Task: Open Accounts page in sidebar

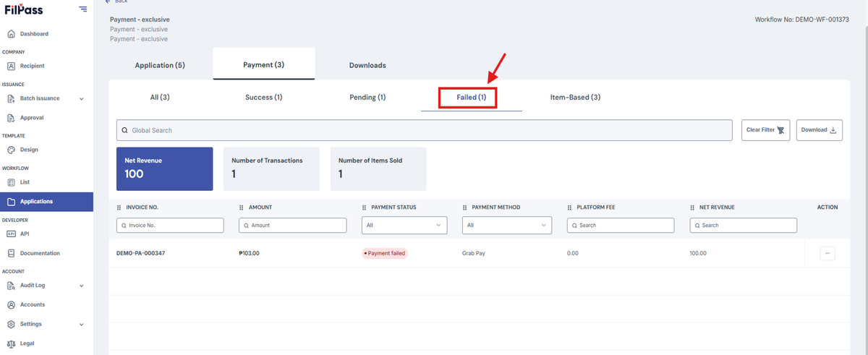Action: coord(33,304)
